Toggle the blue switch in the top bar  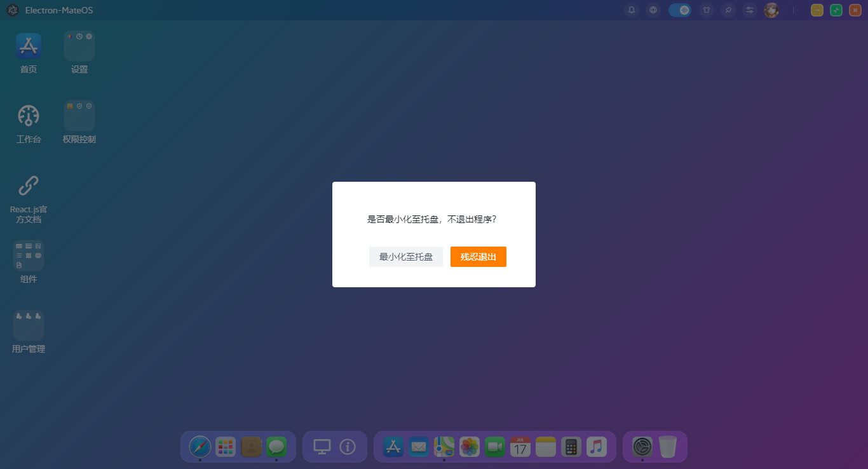tap(680, 10)
